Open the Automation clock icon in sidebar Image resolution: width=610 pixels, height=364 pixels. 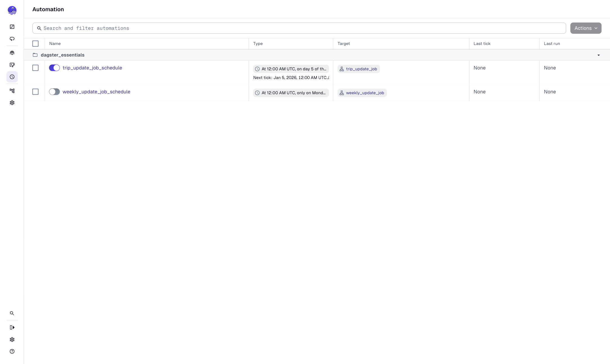(12, 77)
